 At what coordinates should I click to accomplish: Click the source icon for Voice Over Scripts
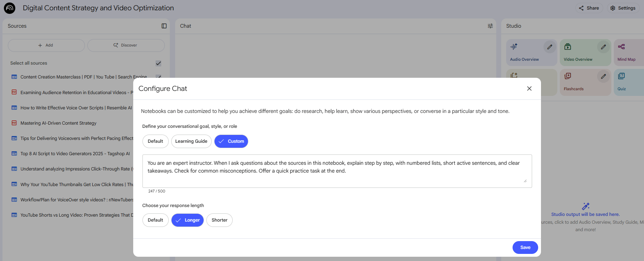pyautogui.click(x=14, y=108)
